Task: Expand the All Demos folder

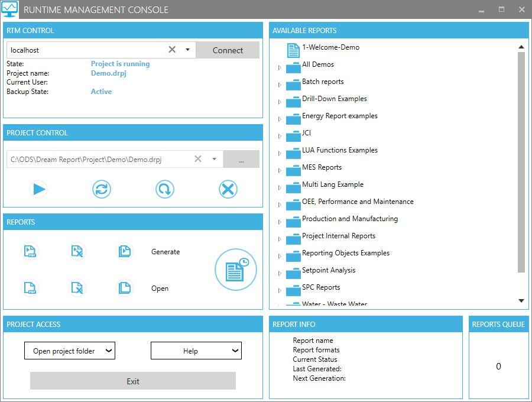Action: click(x=280, y=68)
